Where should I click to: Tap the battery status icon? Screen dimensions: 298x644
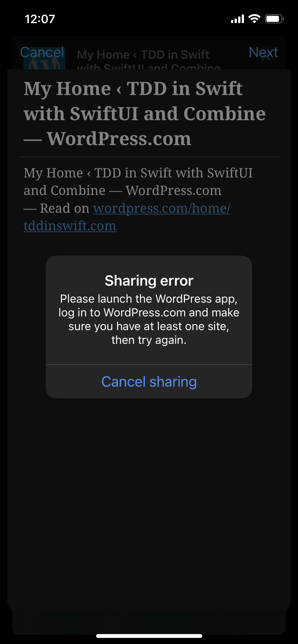[274, 19]
